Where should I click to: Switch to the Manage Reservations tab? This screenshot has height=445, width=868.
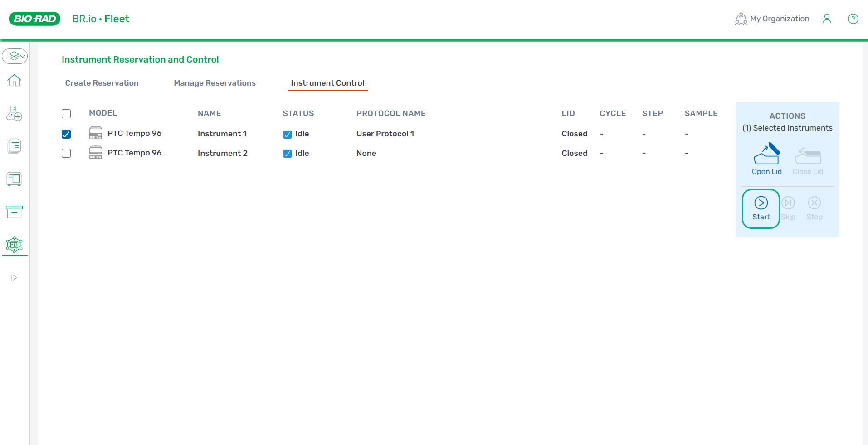[x=215, y=83]
